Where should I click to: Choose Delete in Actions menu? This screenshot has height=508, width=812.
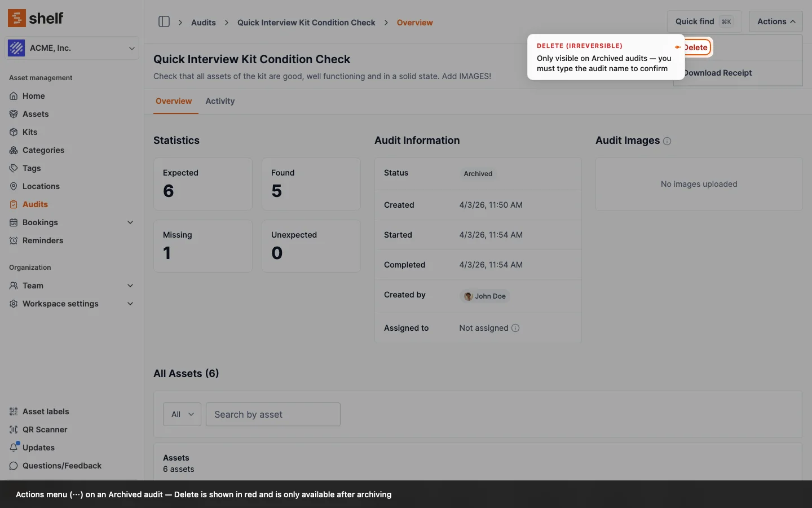click(x=696, y=47)
